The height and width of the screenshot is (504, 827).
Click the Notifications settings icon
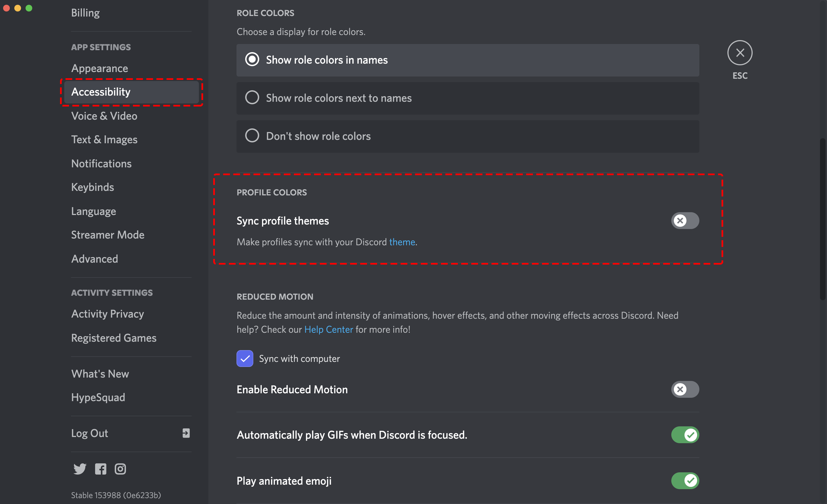tap(102, 163)
